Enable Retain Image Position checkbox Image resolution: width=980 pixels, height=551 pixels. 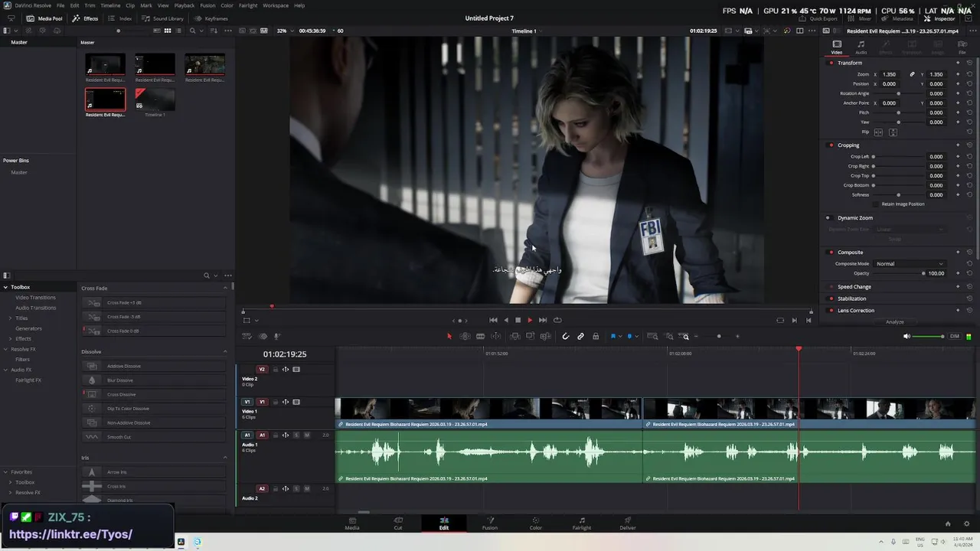[877, 204]
